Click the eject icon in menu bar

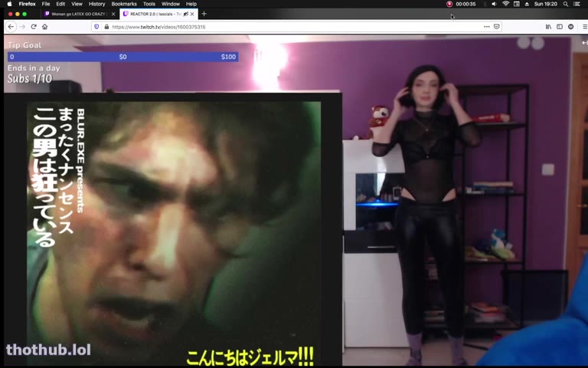coord(527,4)
